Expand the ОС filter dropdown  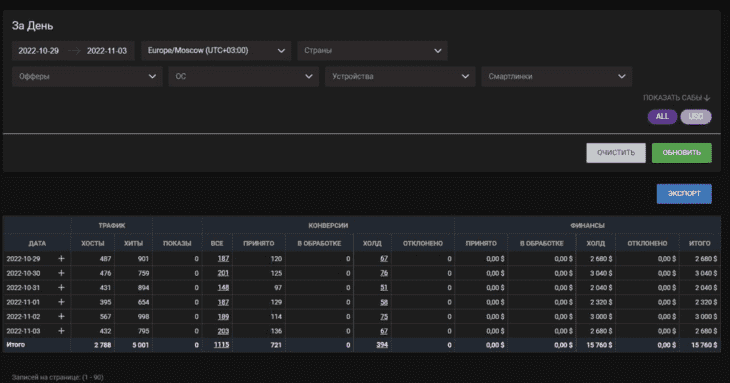pos(243,76)
